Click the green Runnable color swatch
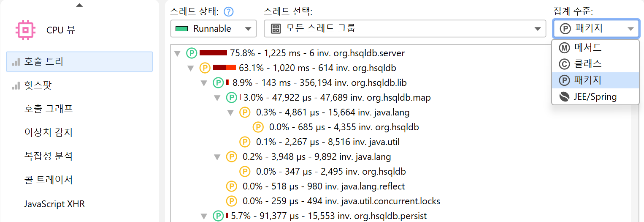The height and width of the screenshot is (222, 644). [x=181, y=29]
